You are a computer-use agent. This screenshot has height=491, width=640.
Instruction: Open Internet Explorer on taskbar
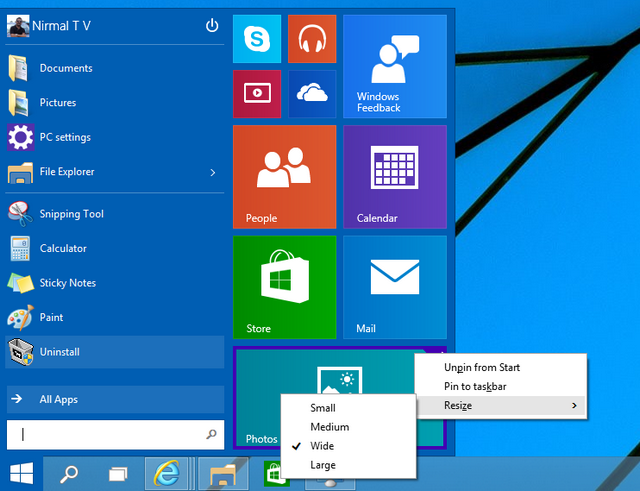(167, 473)
